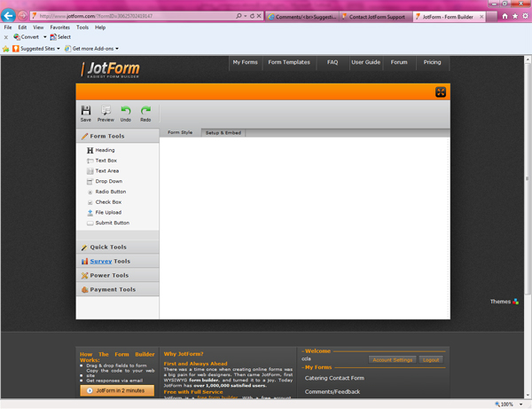Open zoom level dropdown at 100%

click(x=520, y=405)
